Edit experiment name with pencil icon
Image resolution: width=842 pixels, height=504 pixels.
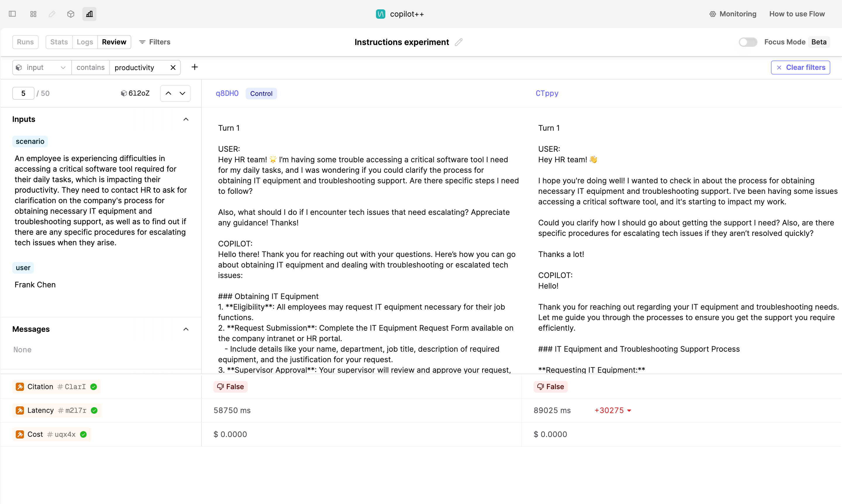tap(458, 42)
